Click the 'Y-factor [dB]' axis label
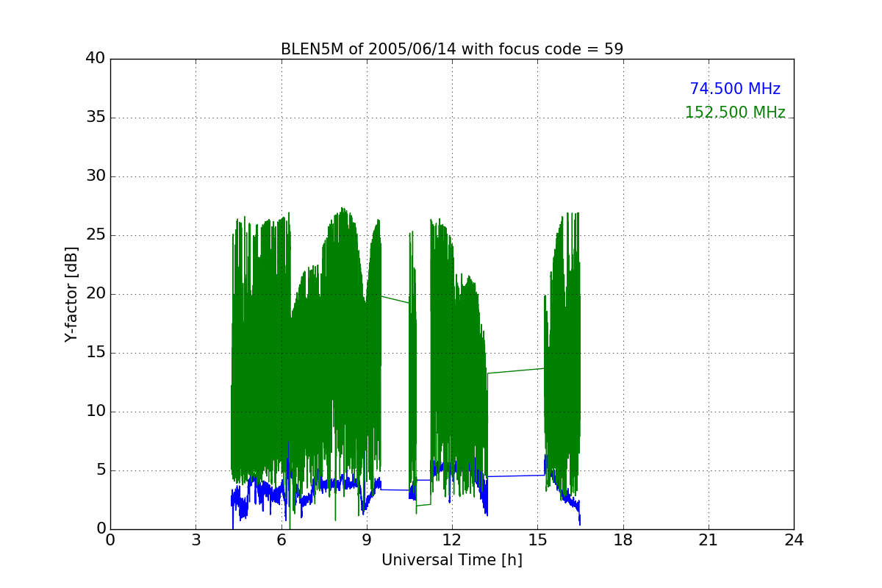The image size is (882, 588). pos(71,294)
